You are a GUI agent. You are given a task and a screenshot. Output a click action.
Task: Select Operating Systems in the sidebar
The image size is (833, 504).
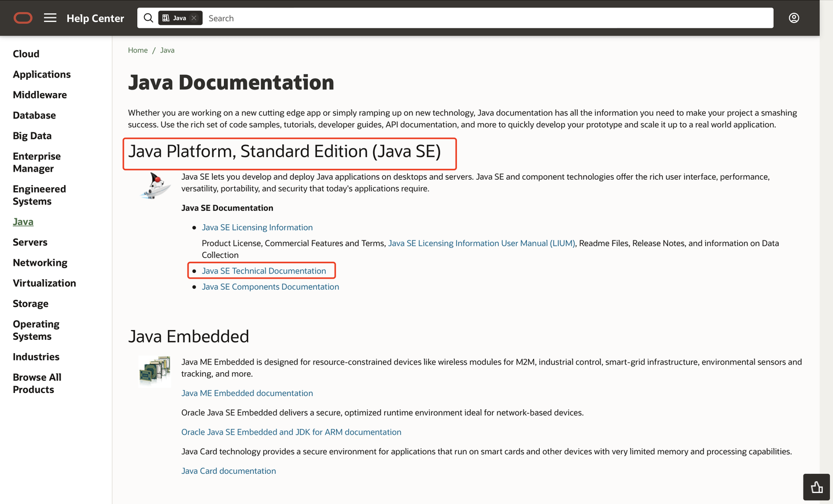coord(36,330)
